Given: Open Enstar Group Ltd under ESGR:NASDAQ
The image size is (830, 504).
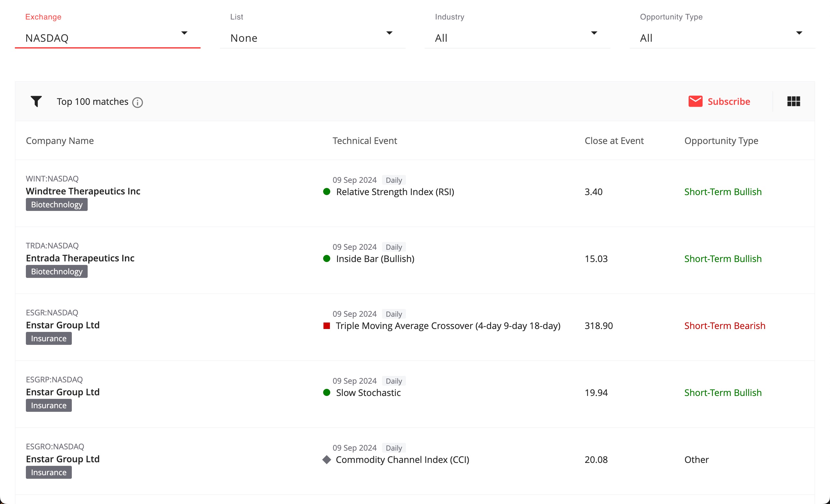Looking at the screenshot, I should pos(63,325).
